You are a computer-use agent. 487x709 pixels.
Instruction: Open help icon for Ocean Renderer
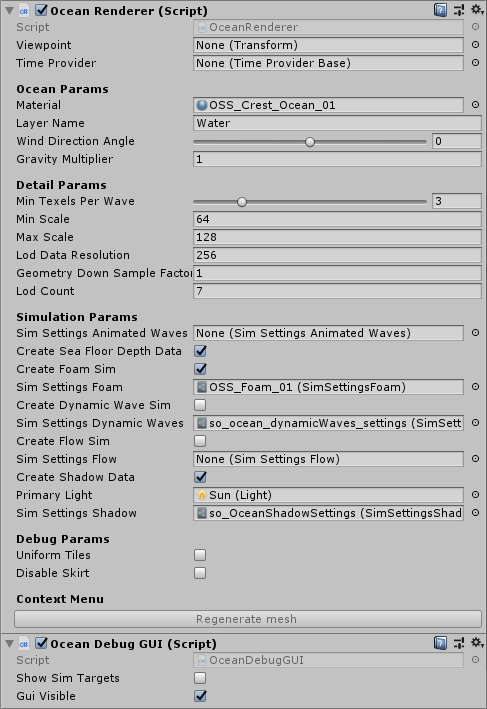coord(440,10)
